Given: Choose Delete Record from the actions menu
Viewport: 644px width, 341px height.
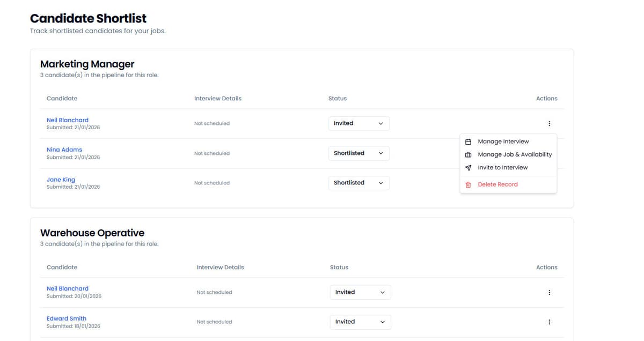Looking at the screenshot, I should 497,184.
